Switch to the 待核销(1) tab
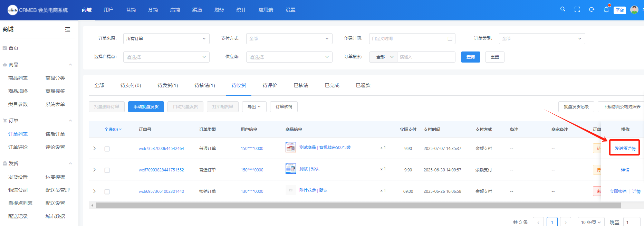The height and width of the screenshot is (226, 644). point(205,85)
